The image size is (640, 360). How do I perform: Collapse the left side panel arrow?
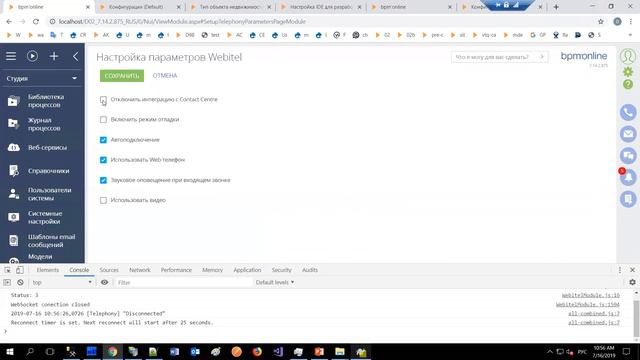tap(76, 56)
